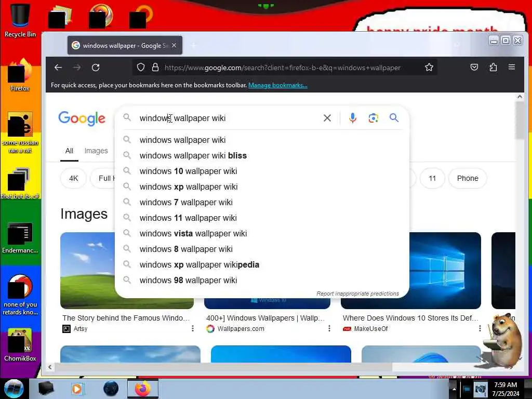View site security padlock info

click(155, 67)
